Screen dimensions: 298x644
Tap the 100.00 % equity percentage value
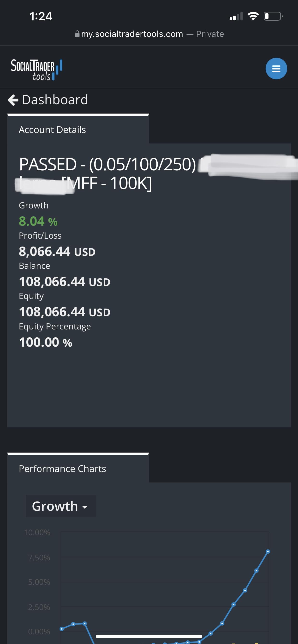coord(46,342)
